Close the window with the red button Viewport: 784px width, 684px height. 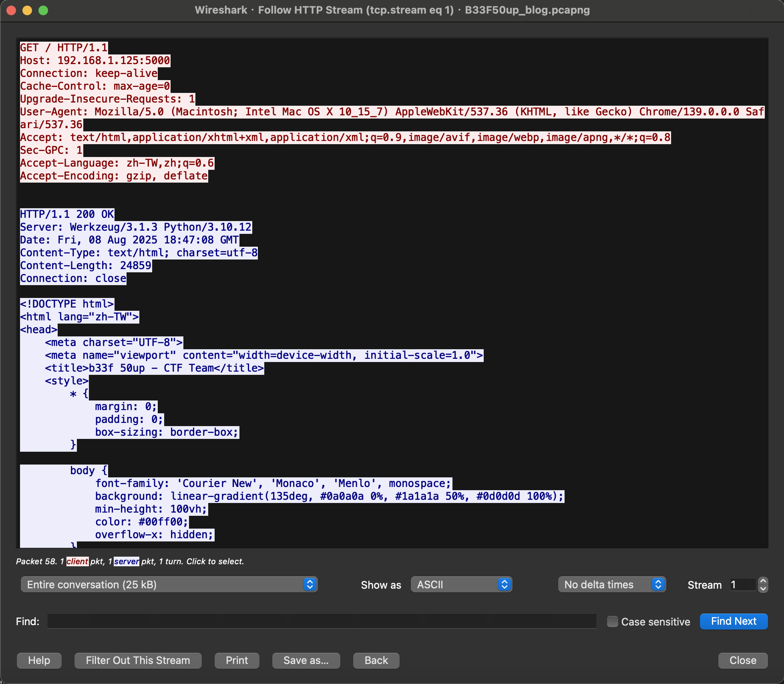(11, 10)
